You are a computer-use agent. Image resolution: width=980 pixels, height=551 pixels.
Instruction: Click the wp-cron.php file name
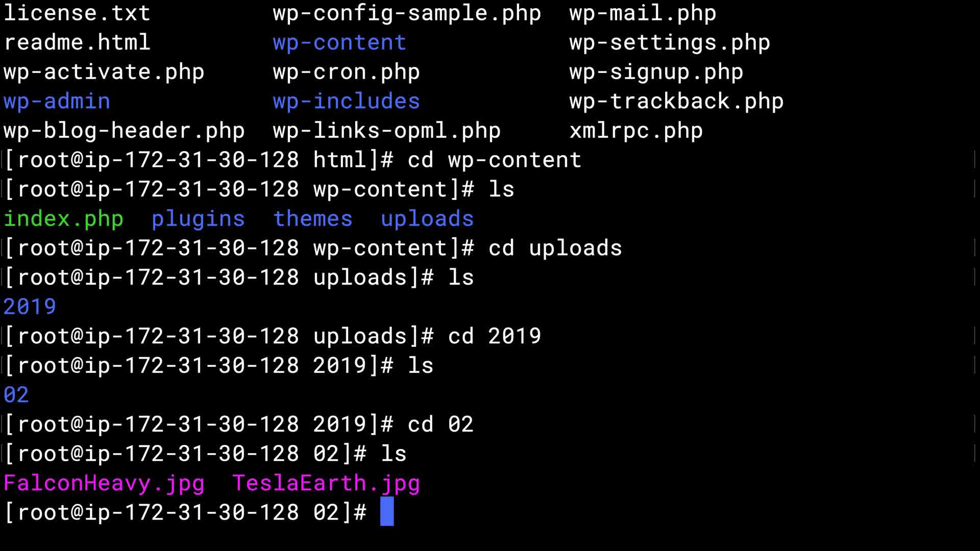click(346, 72)
